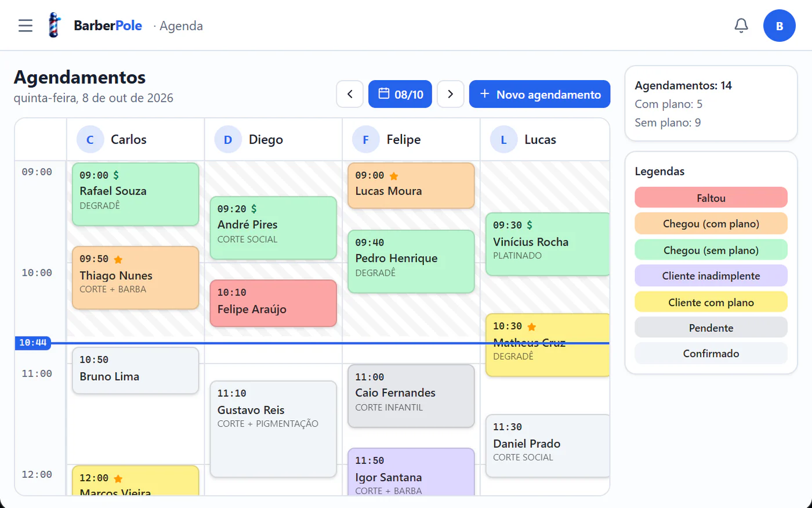Image resolution: width=812 pixels, height=508 pixels.
Task: Select the Chegou (sem plano) legend
Action: [711, 250]
